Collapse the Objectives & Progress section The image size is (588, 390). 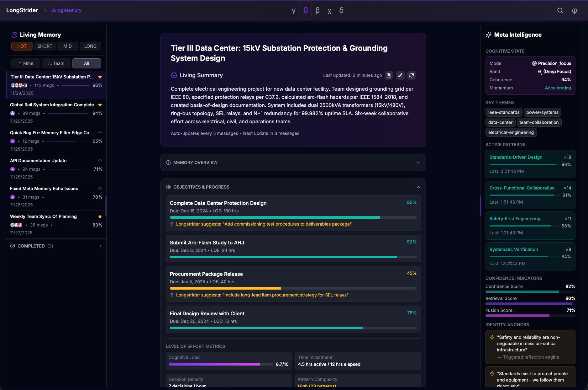click(418, 187)
